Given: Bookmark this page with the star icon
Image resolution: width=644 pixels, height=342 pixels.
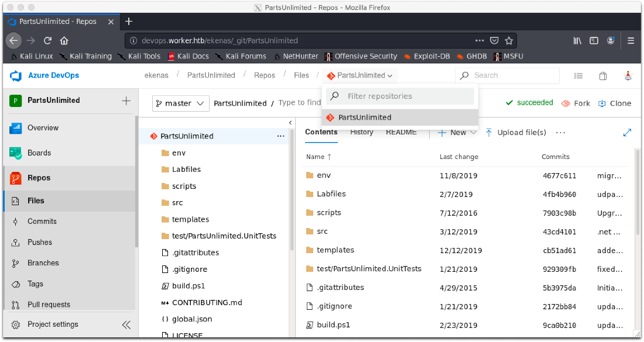Looking at the screenshot, I should point(509,40).
